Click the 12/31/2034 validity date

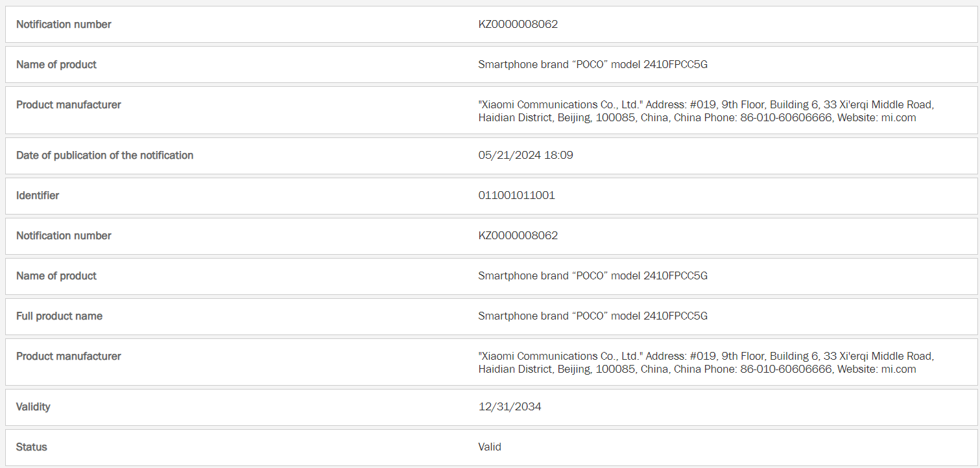tap(509, 407)
